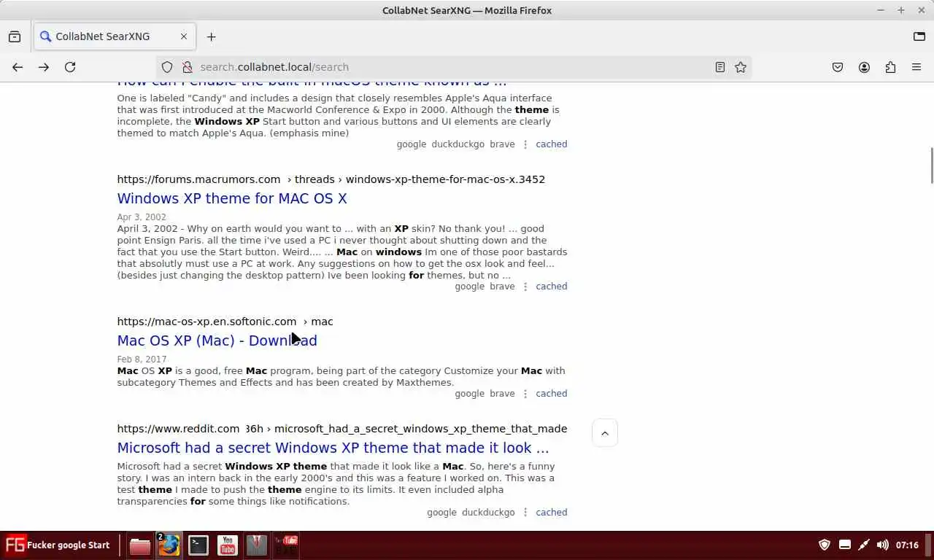This screenshot has height=560, width=934.
Task: Open volume speaker tray icon
Action: click(883, 545)
